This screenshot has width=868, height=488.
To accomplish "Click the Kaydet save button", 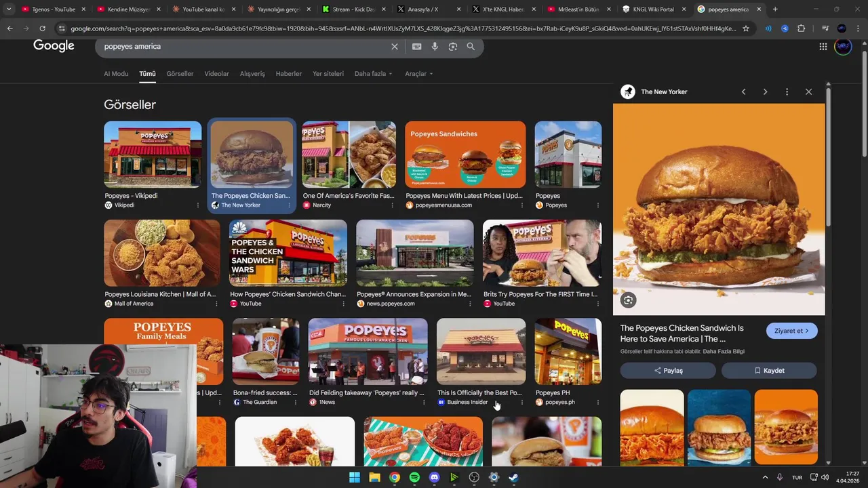I will point(769,371).
